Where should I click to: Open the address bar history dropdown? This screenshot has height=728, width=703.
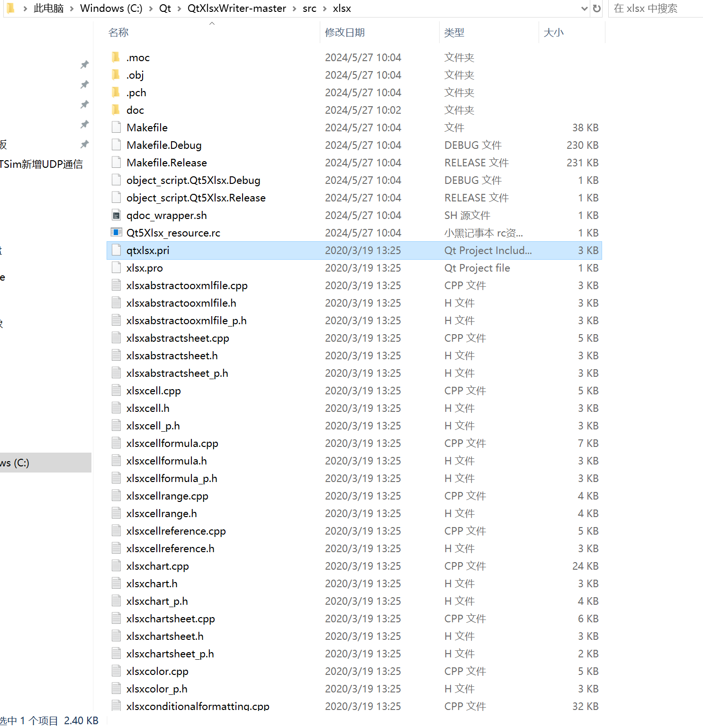584,9
